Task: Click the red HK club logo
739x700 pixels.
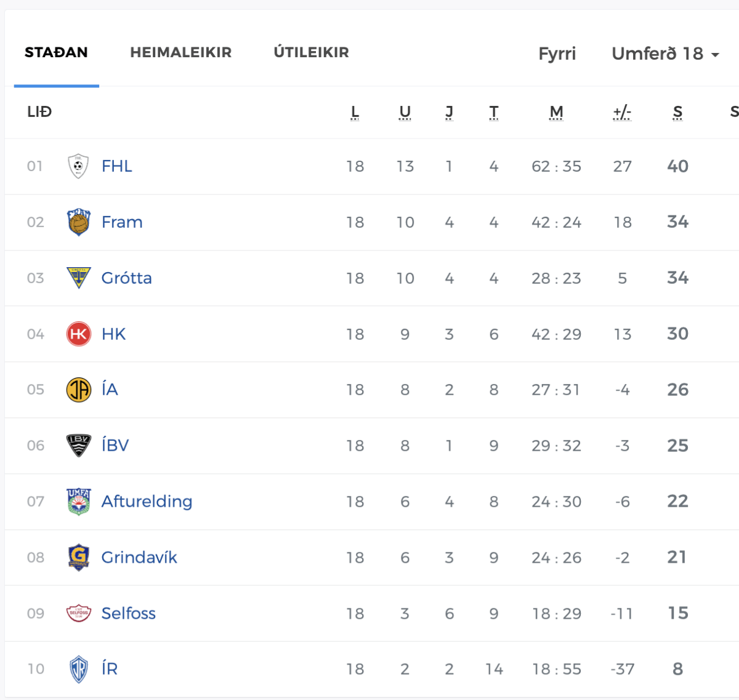Action: (x=78, y=334)
